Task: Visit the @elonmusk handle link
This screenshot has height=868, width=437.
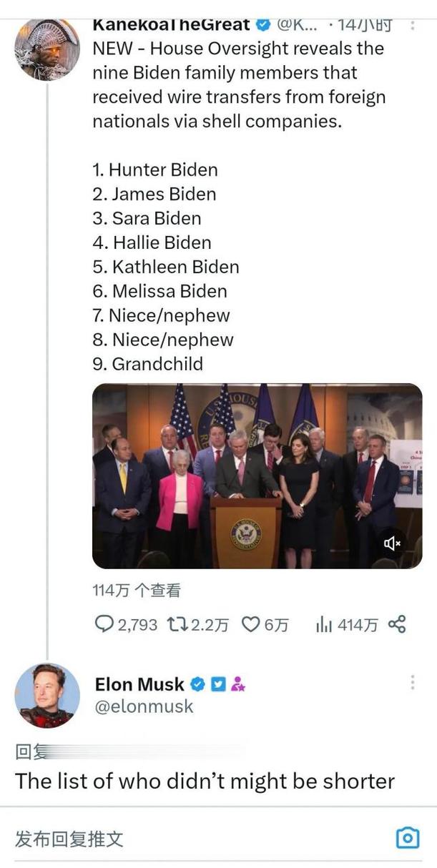Action: pos(144,706)
